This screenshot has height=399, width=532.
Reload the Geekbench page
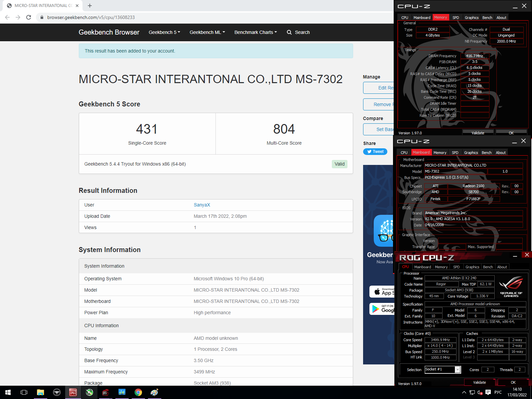pos(29,17)
